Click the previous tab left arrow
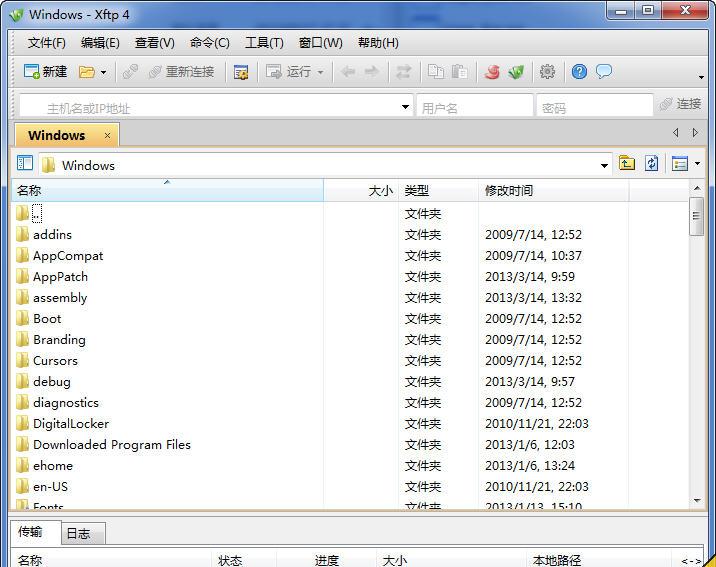Viewport: 716px width, 567px height. coord(675,133)
